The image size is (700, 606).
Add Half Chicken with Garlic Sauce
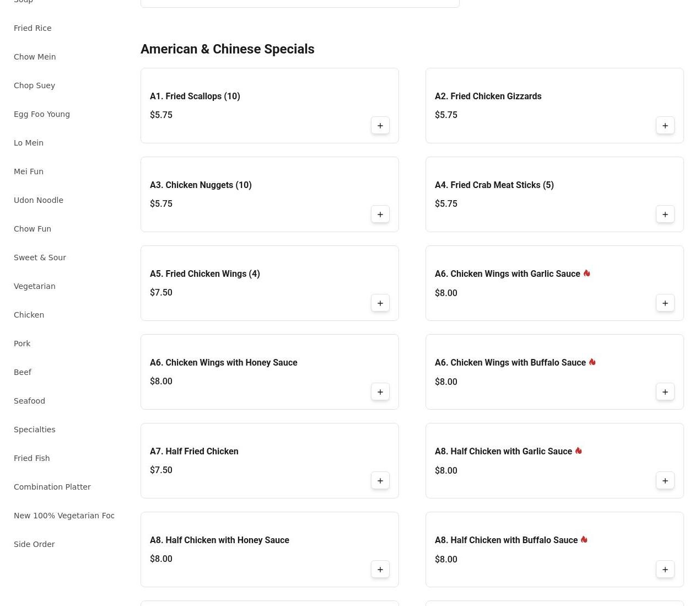pos(665,481)
